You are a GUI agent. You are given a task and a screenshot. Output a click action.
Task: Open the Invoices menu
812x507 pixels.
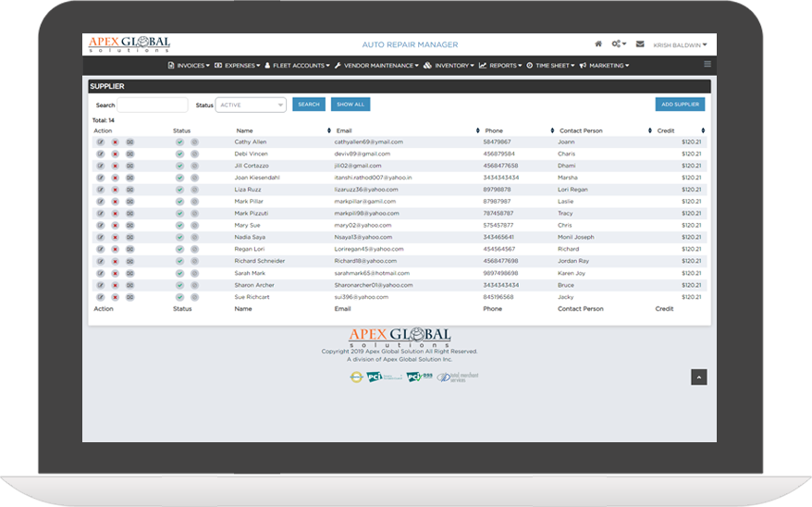tap(188, 66)
